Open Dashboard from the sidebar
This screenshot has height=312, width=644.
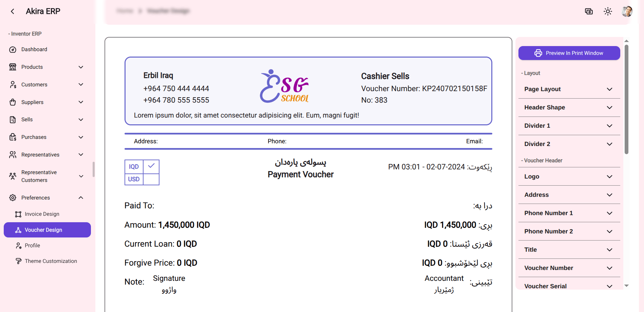tap(48, 49)
